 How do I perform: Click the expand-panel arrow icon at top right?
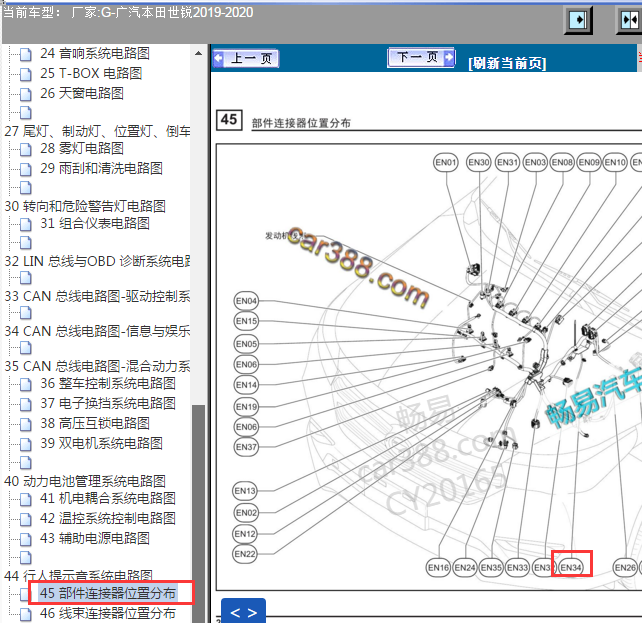click(578, 20)
